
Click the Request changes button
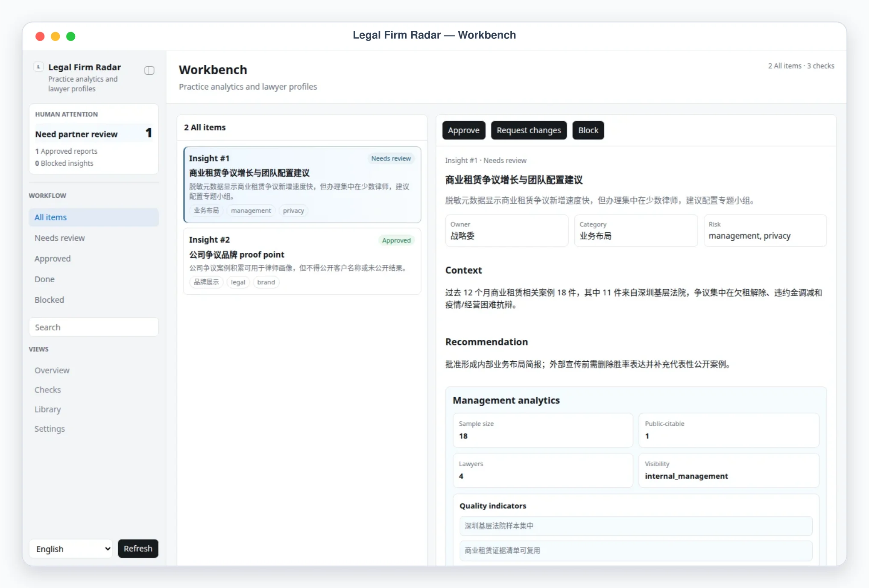coord(529,130)
